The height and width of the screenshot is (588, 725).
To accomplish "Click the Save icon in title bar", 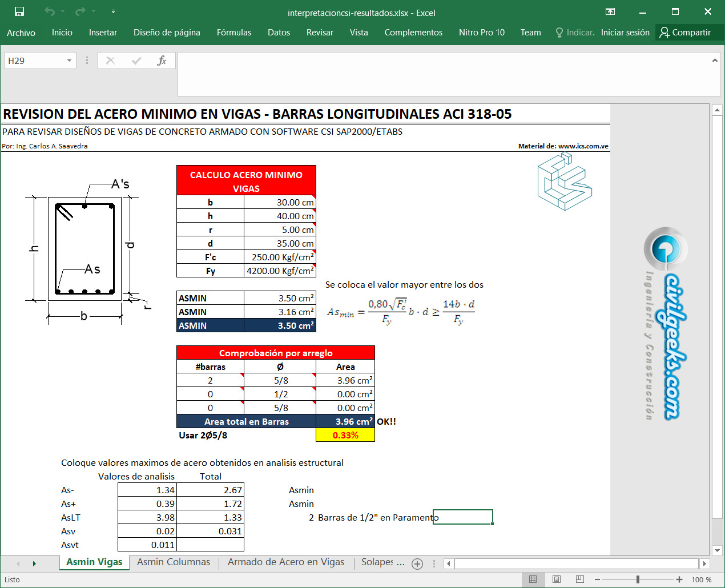I will point(19,12).
